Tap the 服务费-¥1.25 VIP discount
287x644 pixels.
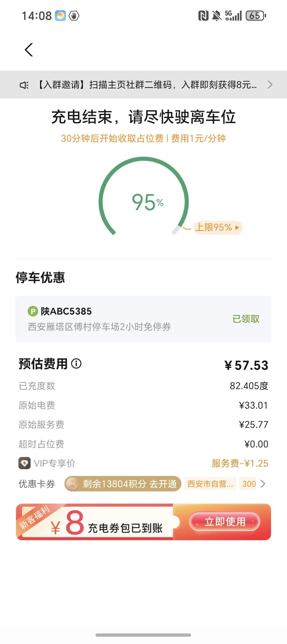click(x=240, y=463)
